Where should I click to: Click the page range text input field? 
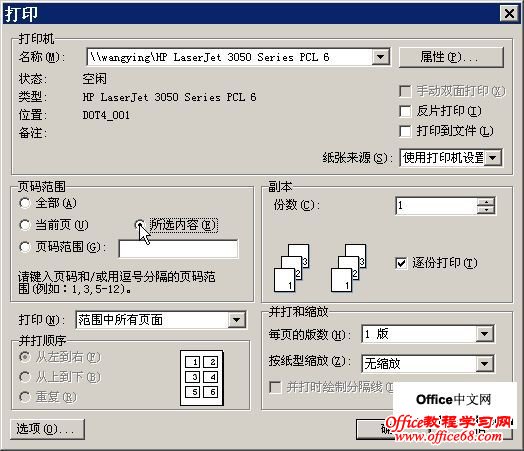[x=178, y=249]
